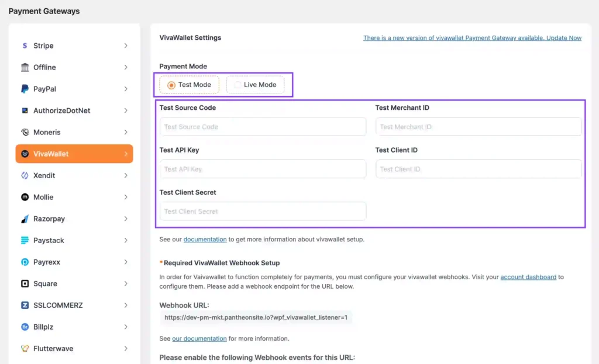
Task: Click the Webhook URL value
Action: pos(256,317)
